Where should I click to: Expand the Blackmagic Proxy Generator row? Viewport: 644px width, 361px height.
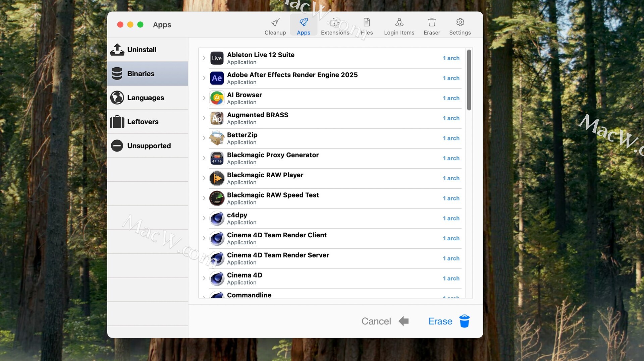[x=204, y=158]
